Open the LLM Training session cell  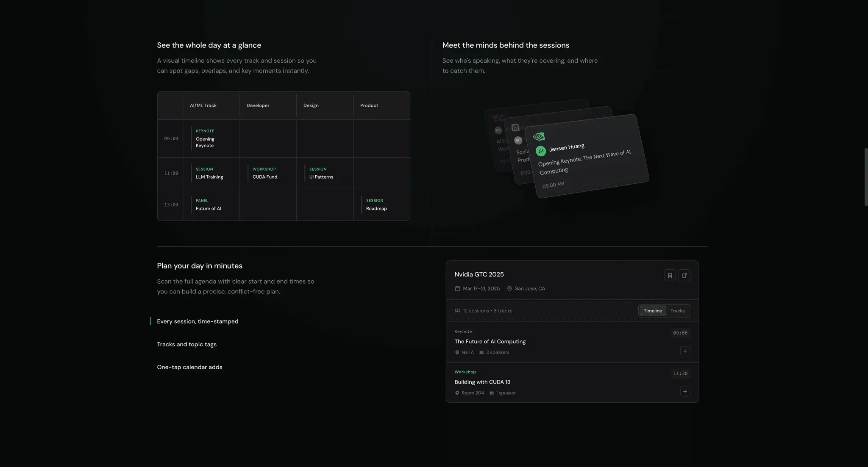211,173
